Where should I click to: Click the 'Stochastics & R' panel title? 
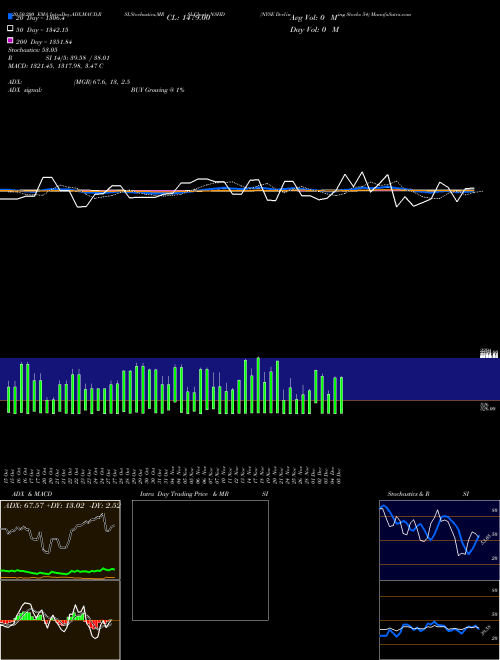[408, 494]
